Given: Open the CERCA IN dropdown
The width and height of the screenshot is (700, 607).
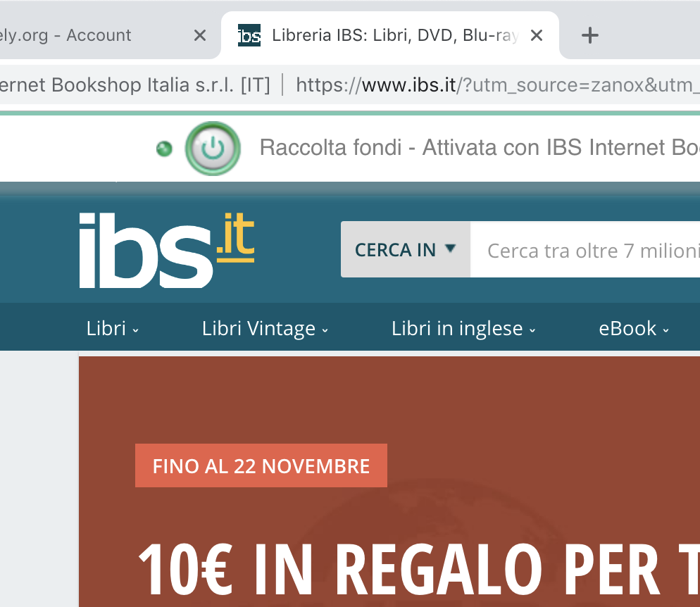Looking at the screenshot, I should [x=406, y=249].
